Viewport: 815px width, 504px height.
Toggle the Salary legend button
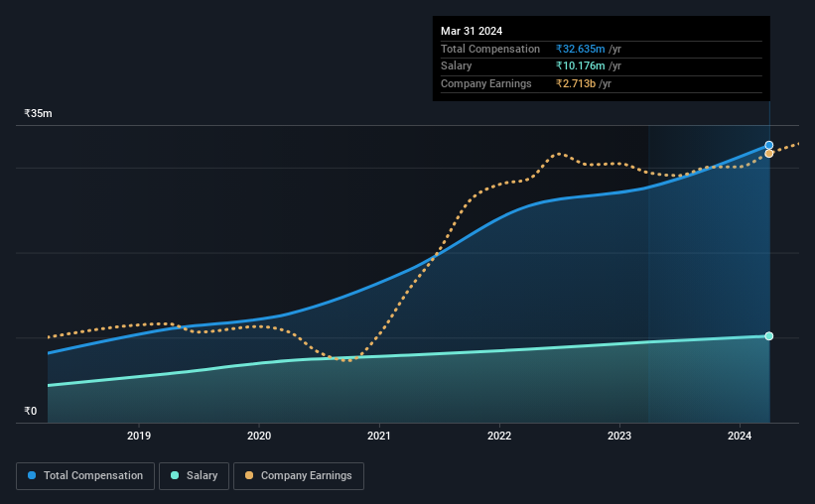tap(194, 476)
